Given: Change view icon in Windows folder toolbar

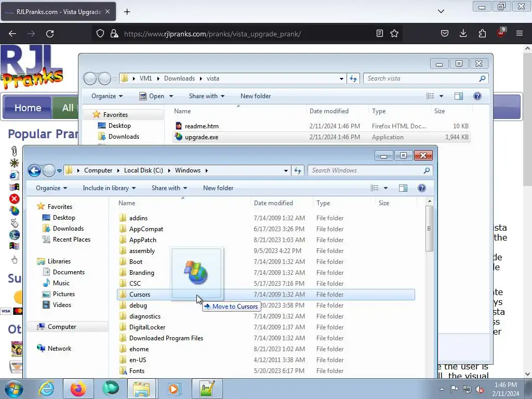Looking at the screenshot, I should click(x=374, y=188).
